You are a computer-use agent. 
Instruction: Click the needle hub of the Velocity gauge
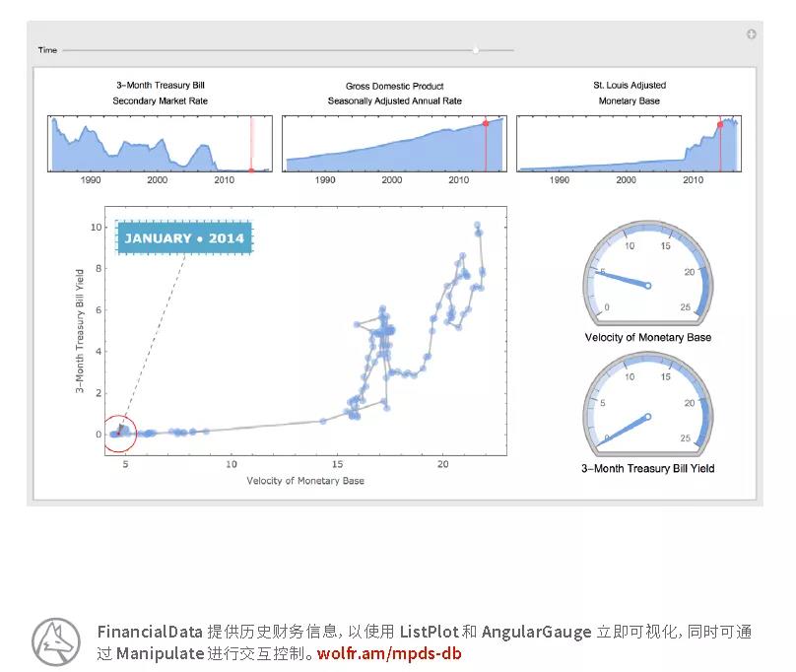[x=648, y=286]
